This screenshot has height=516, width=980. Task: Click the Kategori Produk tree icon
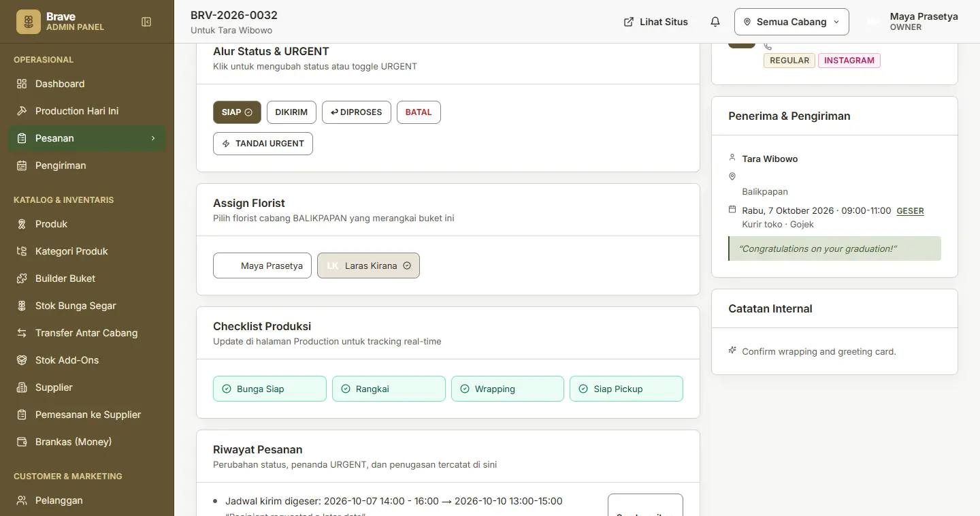pyautogui.click(x=22, y=251)
